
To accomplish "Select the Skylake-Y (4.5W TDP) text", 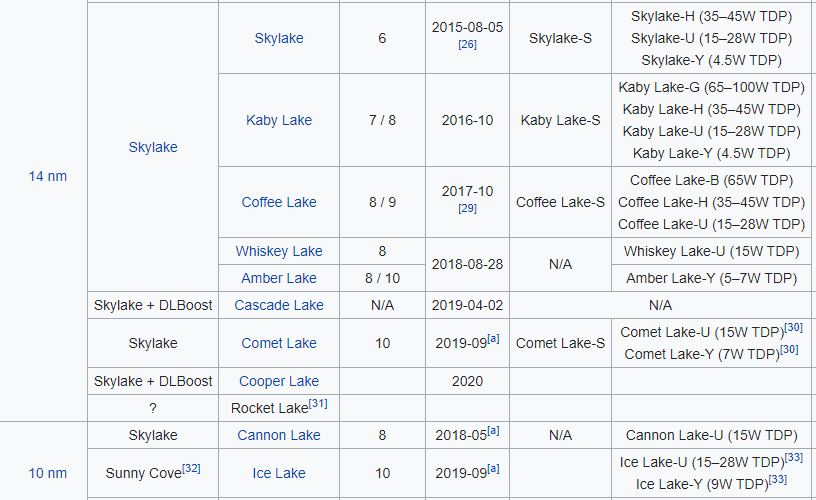I will (x=711, y=60).
